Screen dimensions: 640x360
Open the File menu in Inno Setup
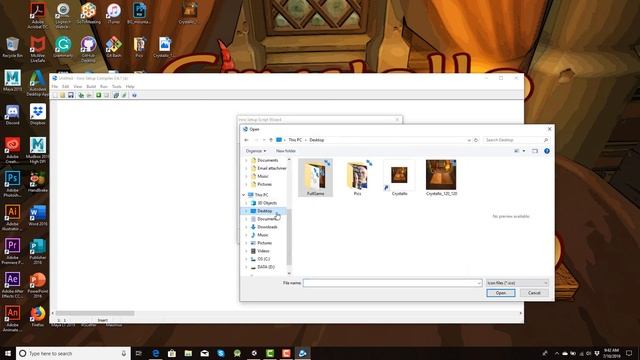point(55,87)
